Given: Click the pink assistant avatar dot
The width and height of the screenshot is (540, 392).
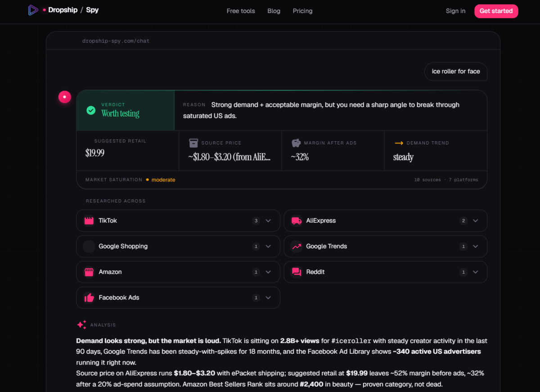Looking at the screenshot, I should tap(65, 97).
